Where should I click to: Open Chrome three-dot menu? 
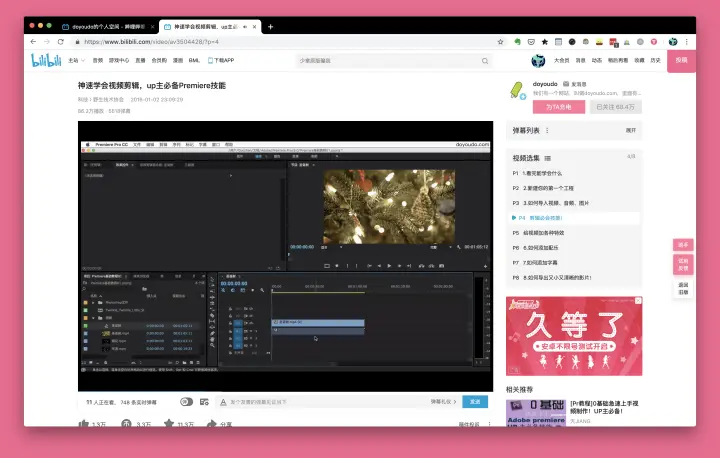[686, 42]
